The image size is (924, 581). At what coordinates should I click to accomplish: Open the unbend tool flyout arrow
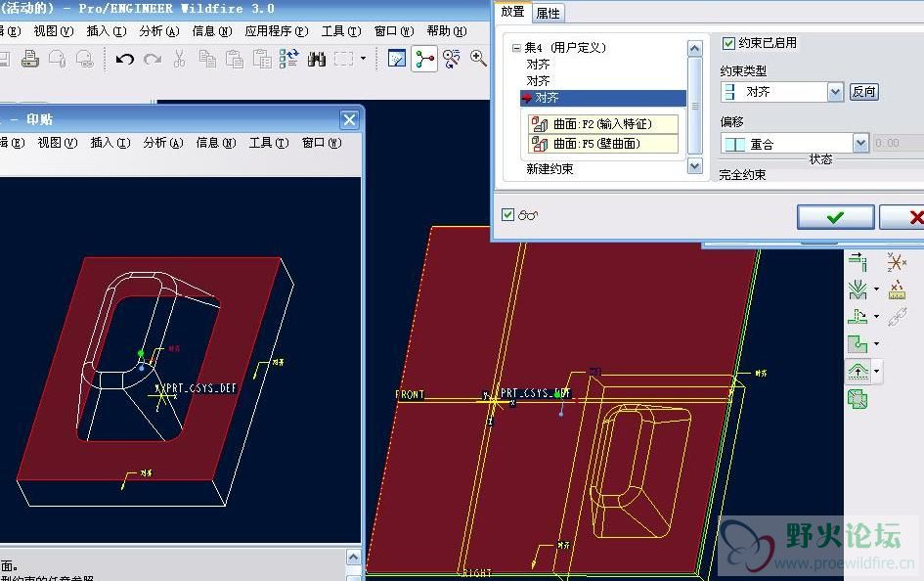pyautogui.click(x=876, y=317)
